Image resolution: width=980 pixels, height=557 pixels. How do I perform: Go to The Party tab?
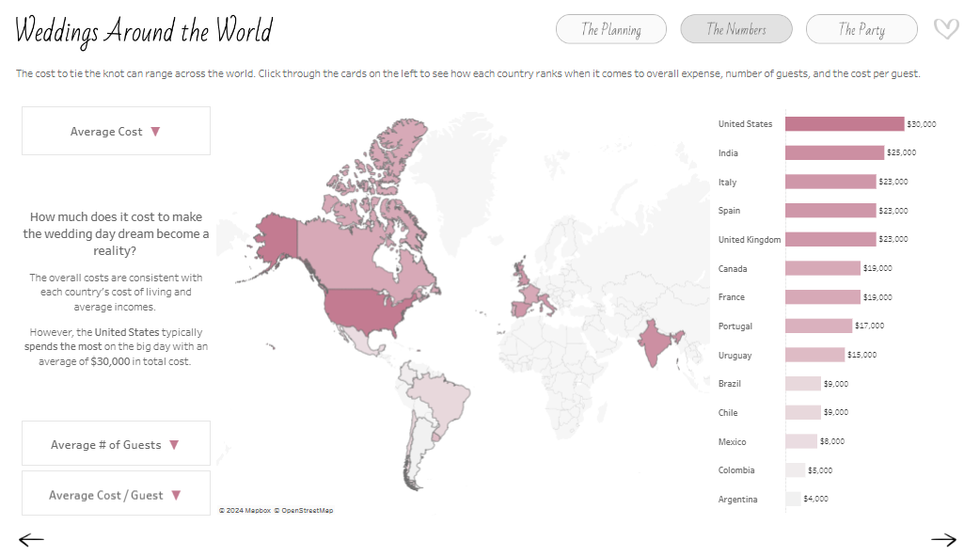point(861,29)
